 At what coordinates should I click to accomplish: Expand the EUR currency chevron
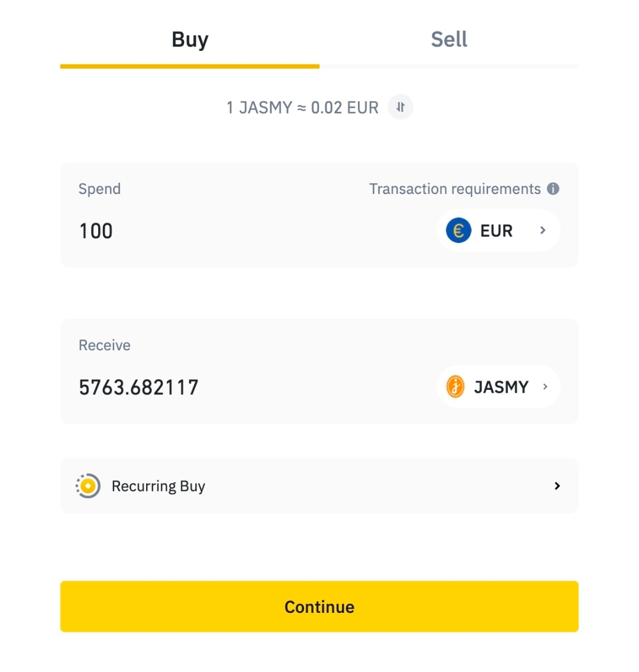pyautogui.click(x=543, y=231)
